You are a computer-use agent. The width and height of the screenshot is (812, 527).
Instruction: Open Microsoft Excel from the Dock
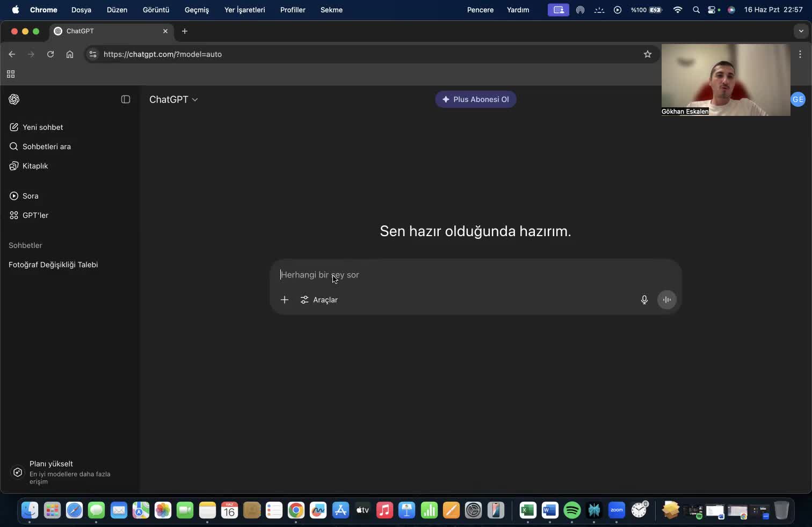[527, 510]
